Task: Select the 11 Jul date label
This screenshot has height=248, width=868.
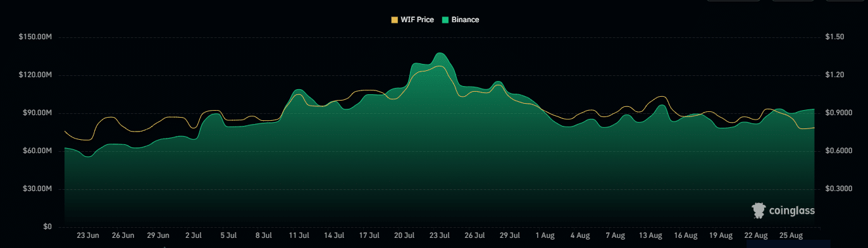Action: (299, 235)
